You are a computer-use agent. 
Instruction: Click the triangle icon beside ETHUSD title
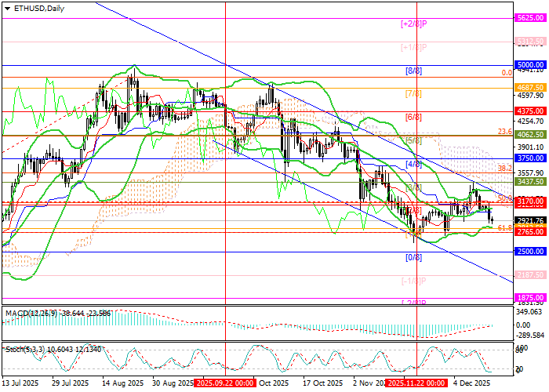click(7, 8)
